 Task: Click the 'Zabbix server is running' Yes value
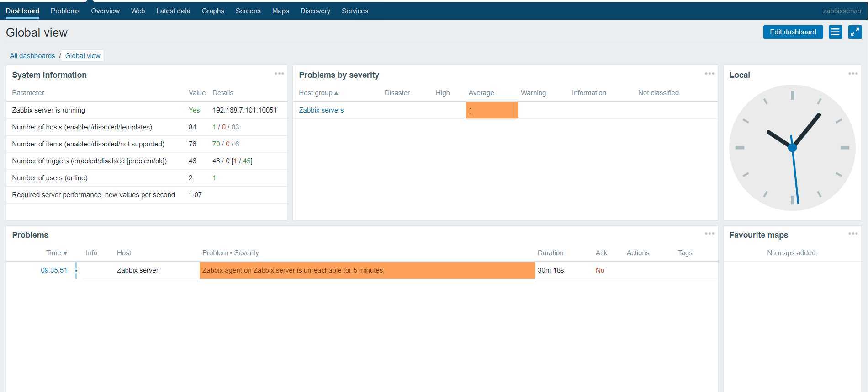click(x=194, y=110)
